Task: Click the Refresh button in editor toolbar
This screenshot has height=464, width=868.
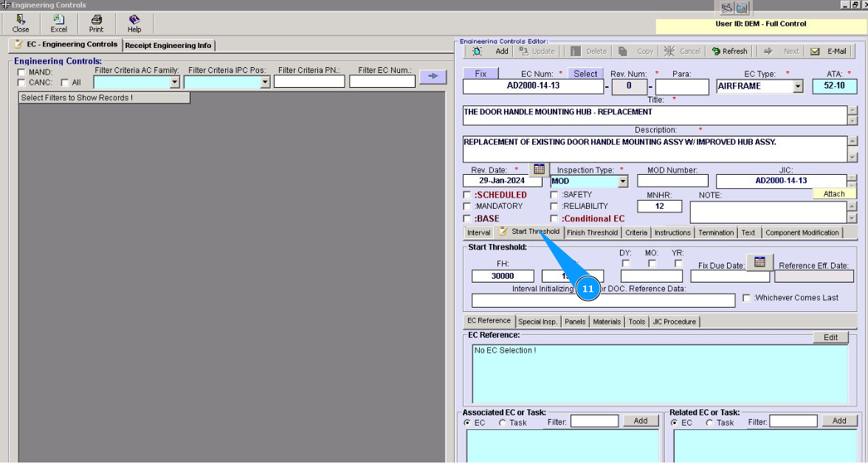Action: (x=729, y=52)
